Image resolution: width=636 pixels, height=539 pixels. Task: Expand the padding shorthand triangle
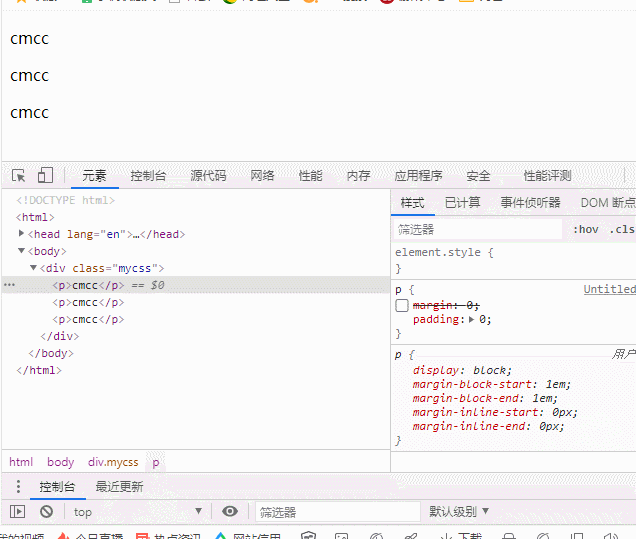click(471, 320)
